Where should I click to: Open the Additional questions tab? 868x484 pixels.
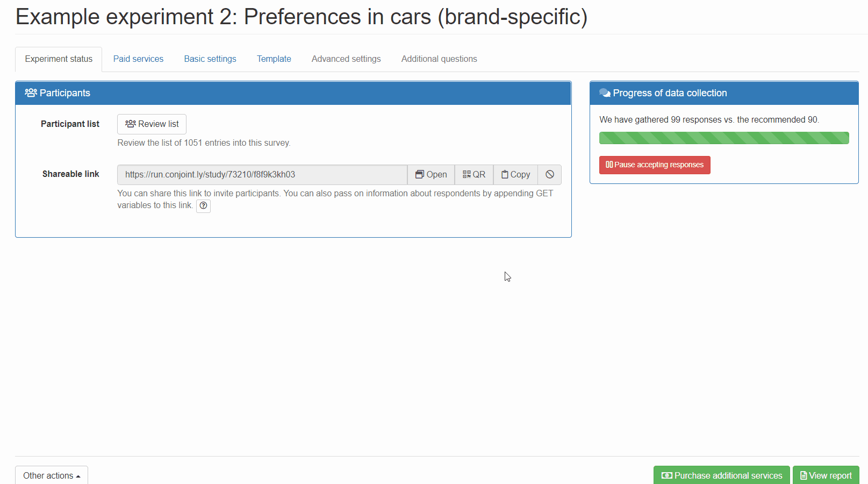click(439, 59)
